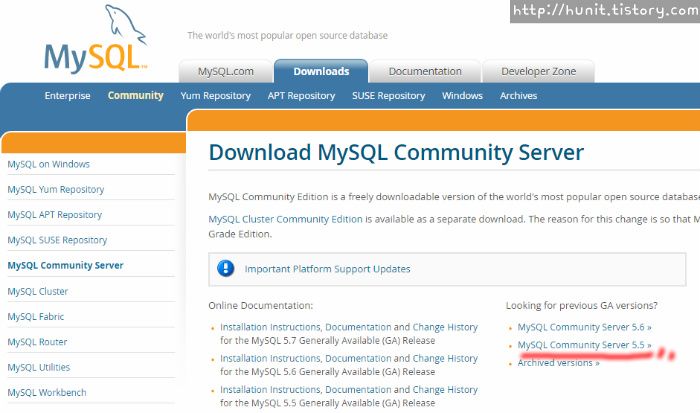Click the tagline 'The world's most popular open source database'
Viewport: 700px width, 413px height.
click(288, 35)
